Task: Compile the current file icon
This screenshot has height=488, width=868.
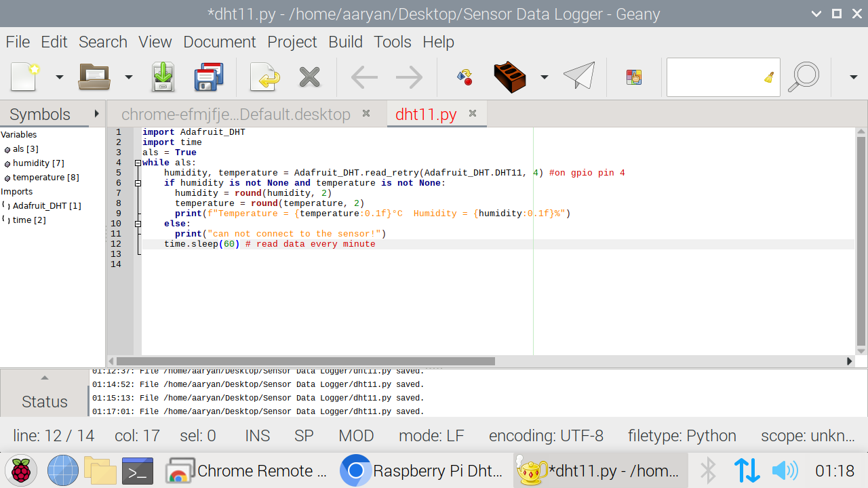Action: pyautogui.click(x=465, y=77)
